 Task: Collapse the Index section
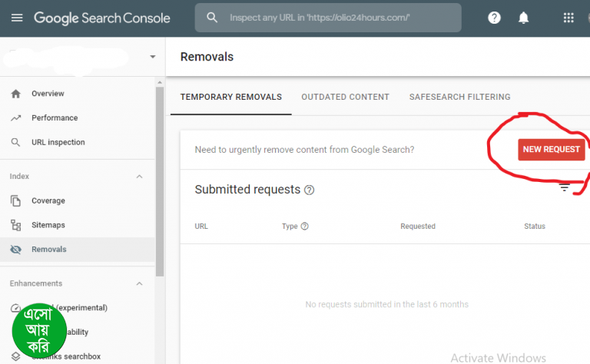click(x=139, y=177)
